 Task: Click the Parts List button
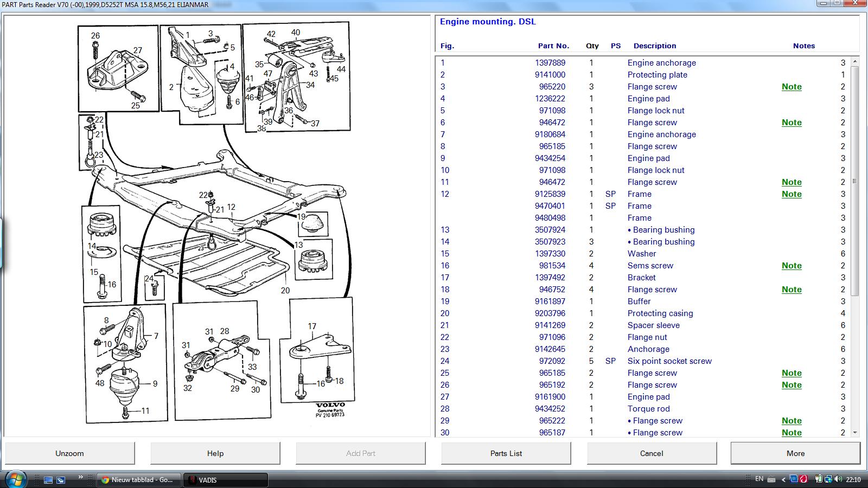click(506, 453)
